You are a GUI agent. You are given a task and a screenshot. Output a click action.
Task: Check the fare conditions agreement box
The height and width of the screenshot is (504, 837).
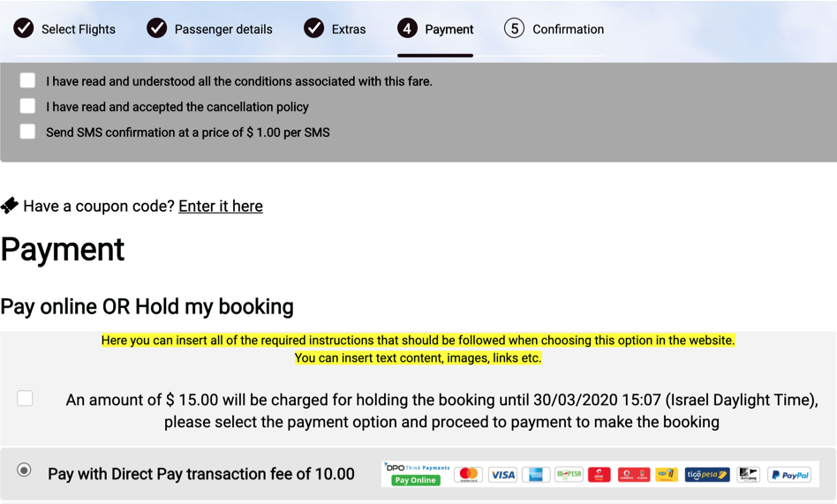coord(27,80)
